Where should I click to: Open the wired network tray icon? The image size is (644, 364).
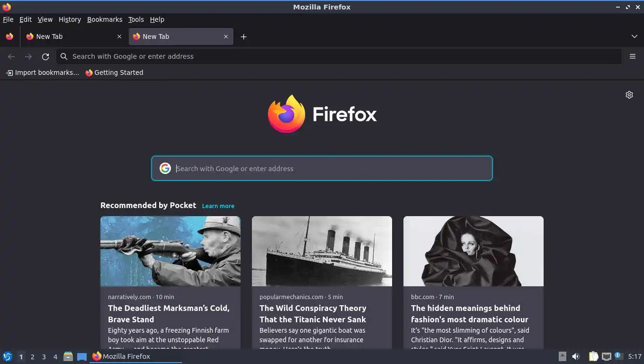point(606,356)
